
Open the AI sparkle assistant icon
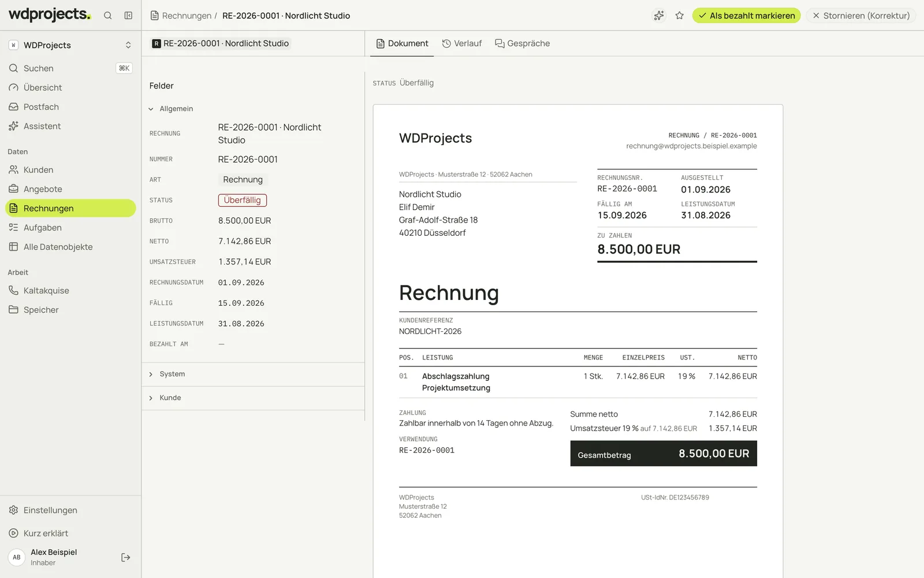tap(659, 16)
